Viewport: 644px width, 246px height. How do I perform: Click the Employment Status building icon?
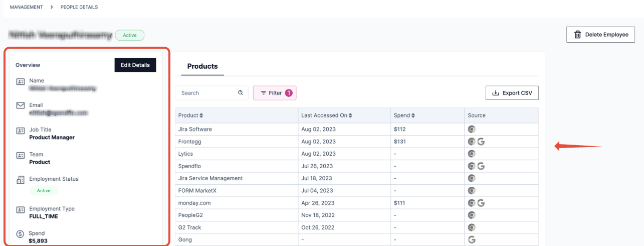coord(21,179)
